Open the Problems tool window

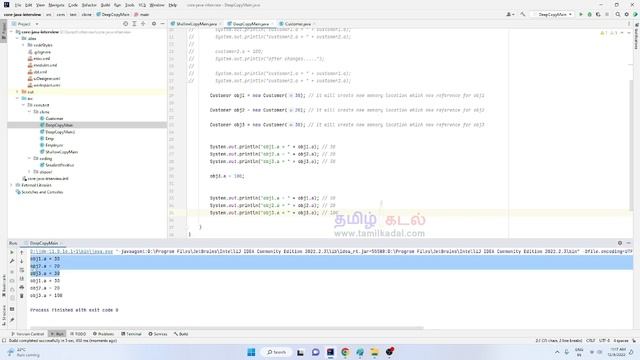[x=103, y=334]
